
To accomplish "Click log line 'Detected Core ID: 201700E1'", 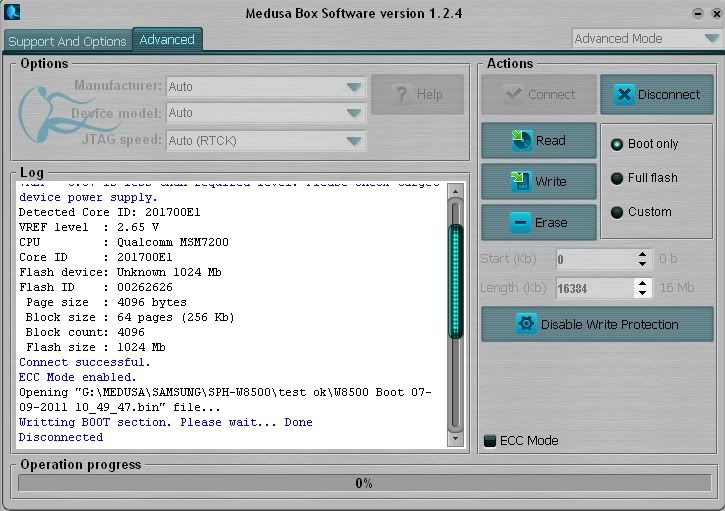I will click(x=110, y=212).
